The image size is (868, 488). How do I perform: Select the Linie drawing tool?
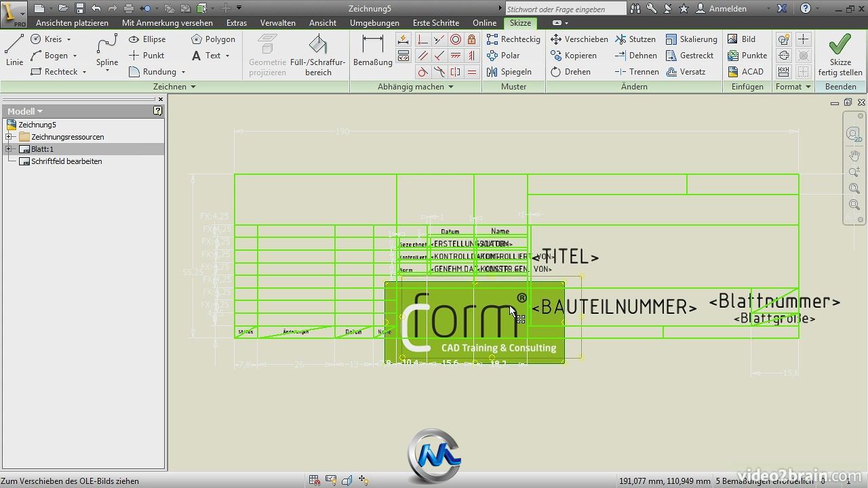(x=14, y=50)
